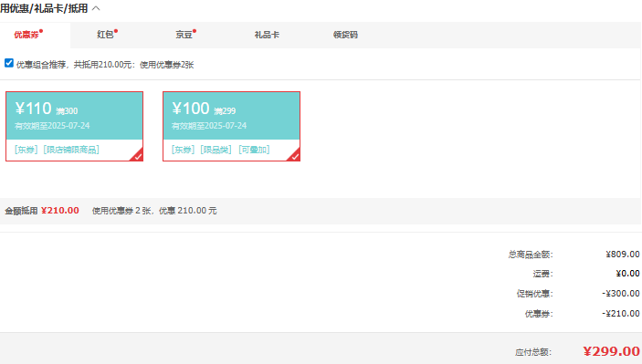Viewport: 642px width, 364px height.
Task: Click the [东券] tag on ¥110 coupon
Action: click(26, 150)
